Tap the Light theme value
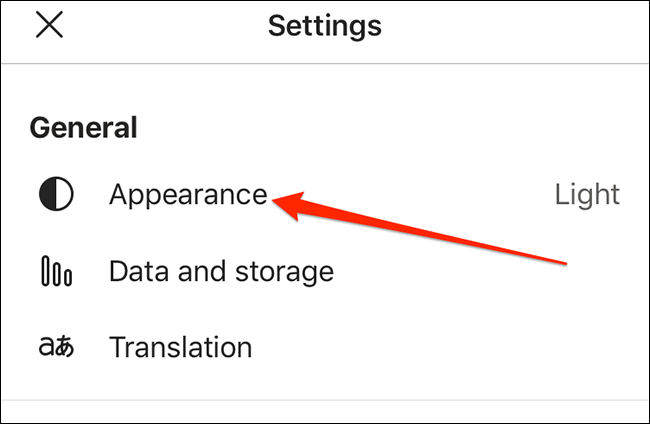The image size is (650, 424). point(587,194)
